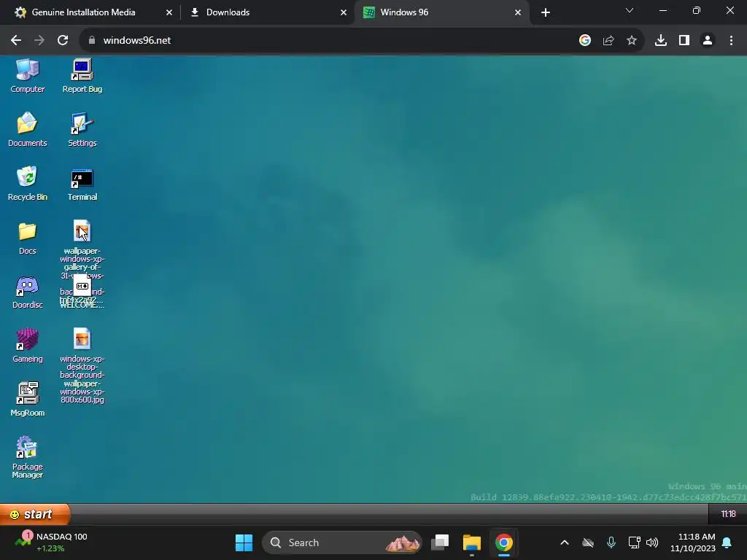This screenshot has width=747, height=560.
Task: Click the Google icon in address bar
Action: (584, 41)
